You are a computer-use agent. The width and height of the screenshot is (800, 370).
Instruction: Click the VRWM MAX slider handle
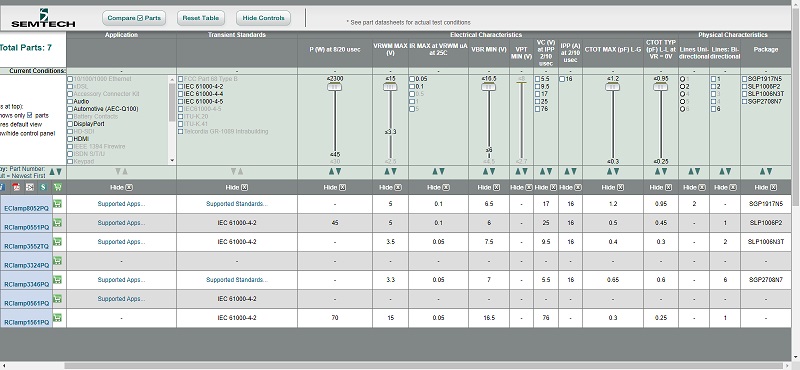(x=390, y=87)
